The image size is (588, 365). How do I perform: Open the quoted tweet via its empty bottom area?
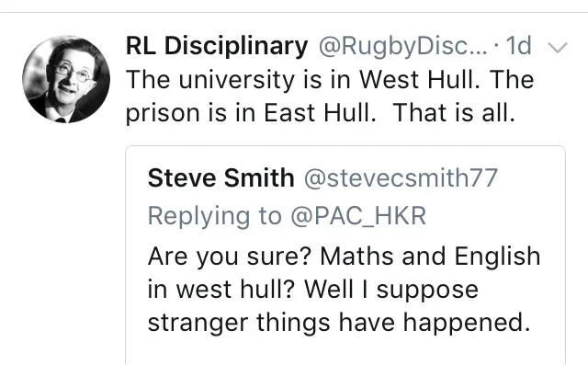(x=345, y=350)
